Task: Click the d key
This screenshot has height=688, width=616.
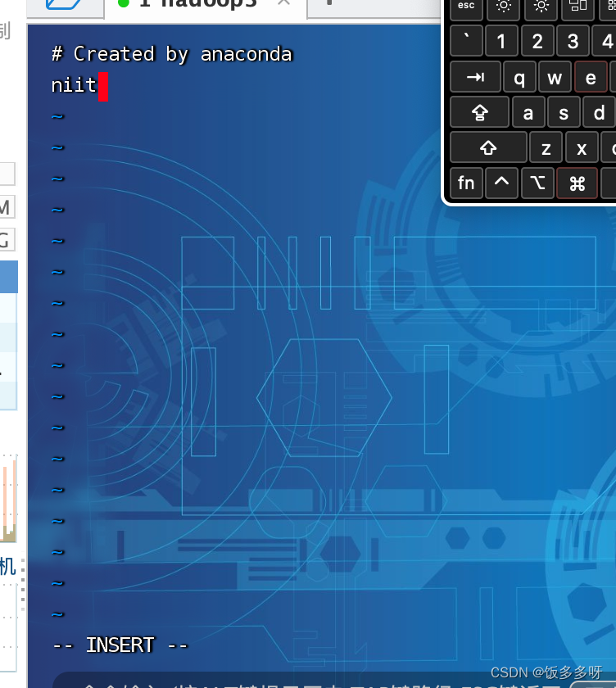Action: 600,112
